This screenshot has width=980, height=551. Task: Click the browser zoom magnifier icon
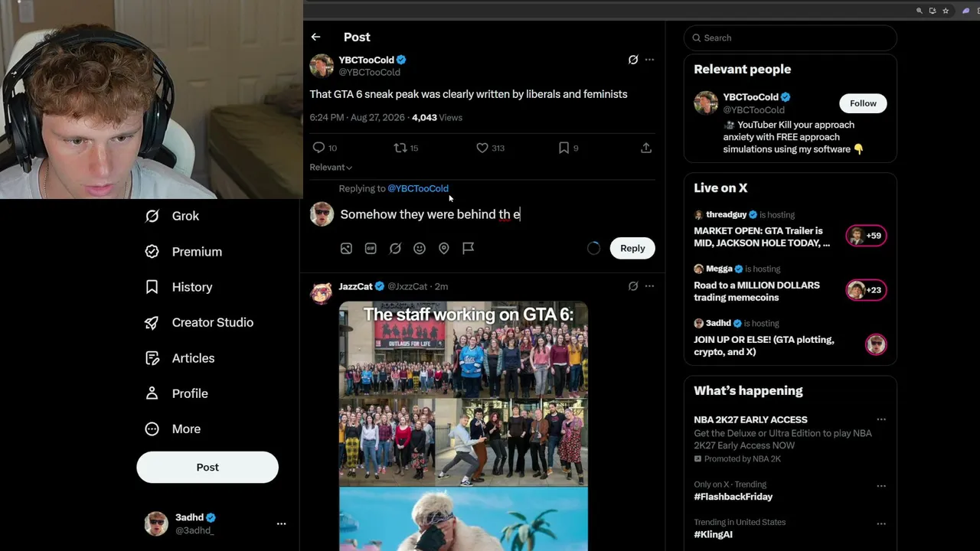coord(920,11)
